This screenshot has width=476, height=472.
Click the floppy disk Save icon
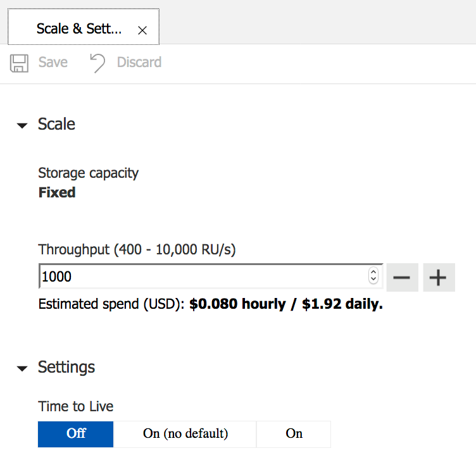(20, 63)
